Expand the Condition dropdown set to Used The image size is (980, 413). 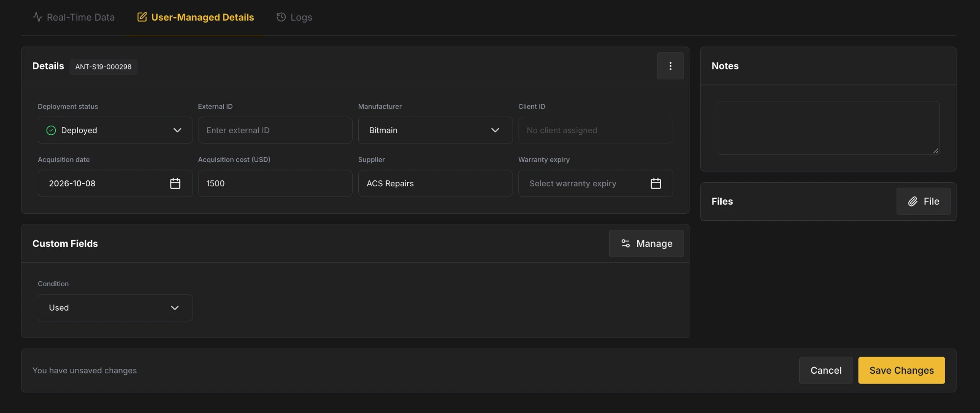click(115, 308)
